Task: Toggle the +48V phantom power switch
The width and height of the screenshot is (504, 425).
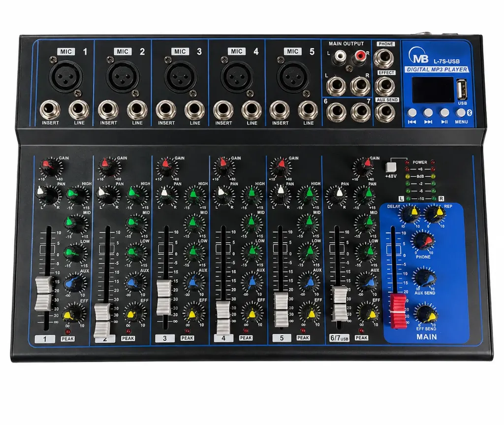Action: coord(391,167)
